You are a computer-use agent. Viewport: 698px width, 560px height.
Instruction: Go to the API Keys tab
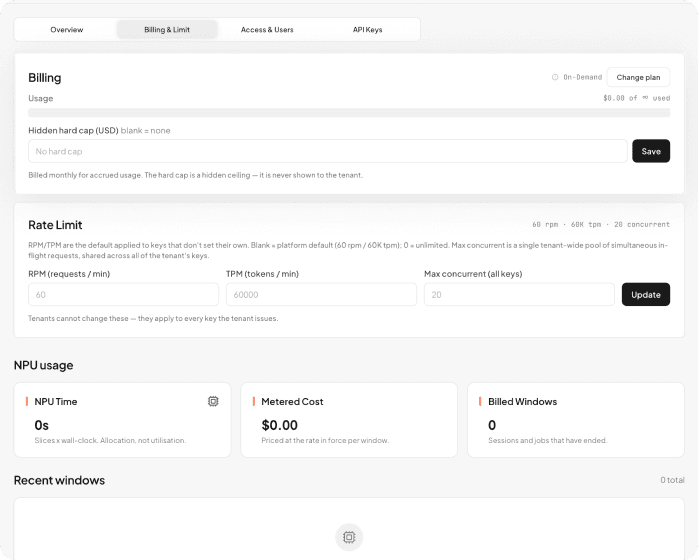[x=367, y=29]
